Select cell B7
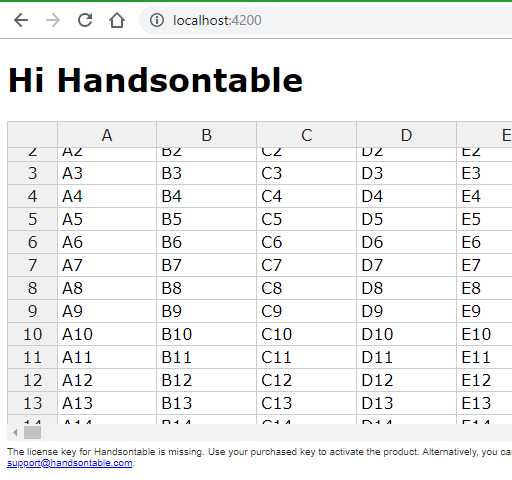Image resolution: width=512 pixels, height=480 pixels. [x=207, y=265]
